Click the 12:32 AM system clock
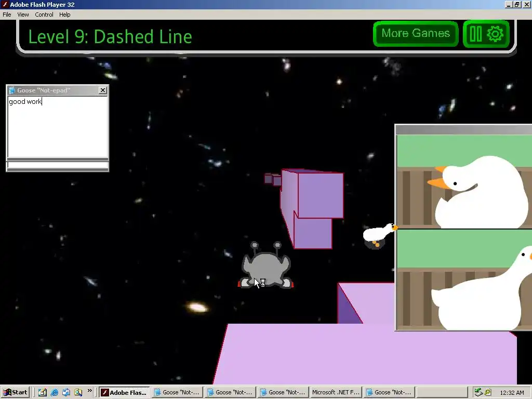 coord(512,393)
